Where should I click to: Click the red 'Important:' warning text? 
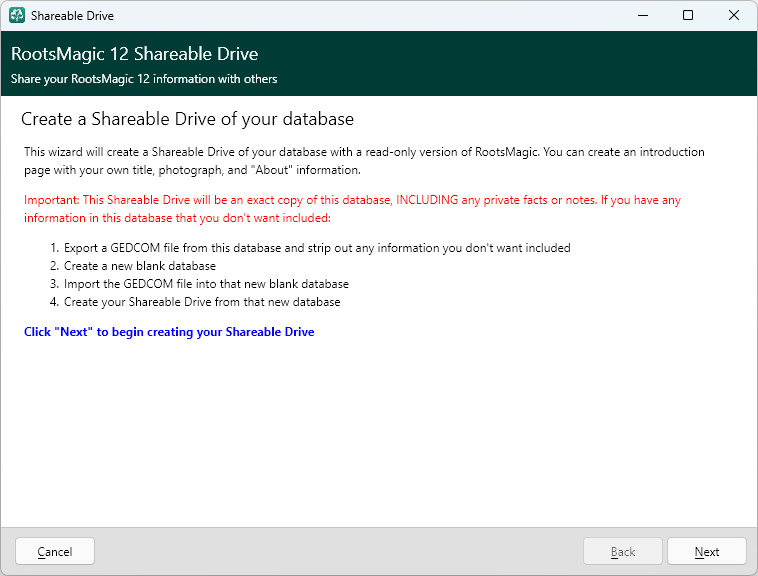352,209
